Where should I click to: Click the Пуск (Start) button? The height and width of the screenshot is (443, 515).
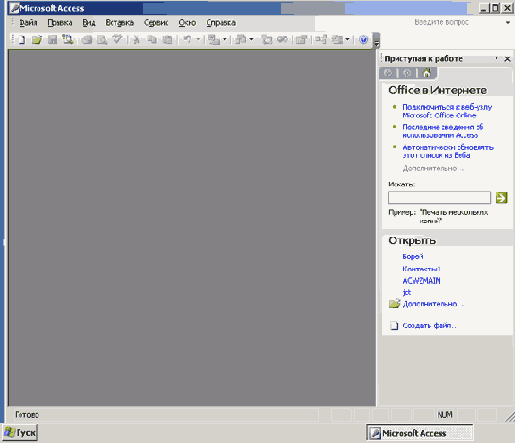pos(21,433)
